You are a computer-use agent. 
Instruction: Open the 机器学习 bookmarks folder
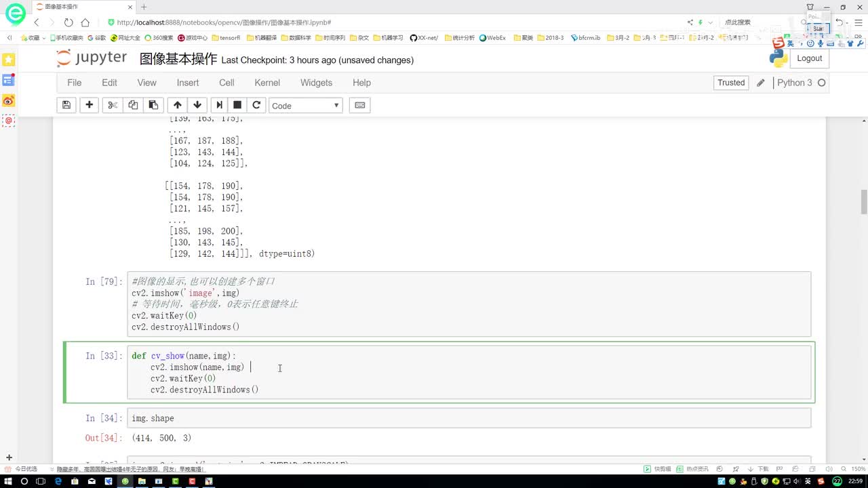[x=389, y=38]
